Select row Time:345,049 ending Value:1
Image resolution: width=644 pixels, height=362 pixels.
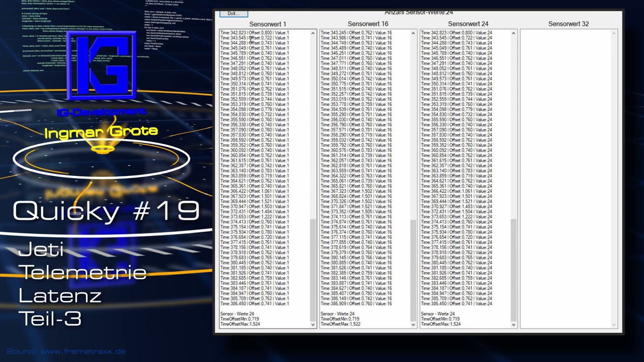[255, 48]
